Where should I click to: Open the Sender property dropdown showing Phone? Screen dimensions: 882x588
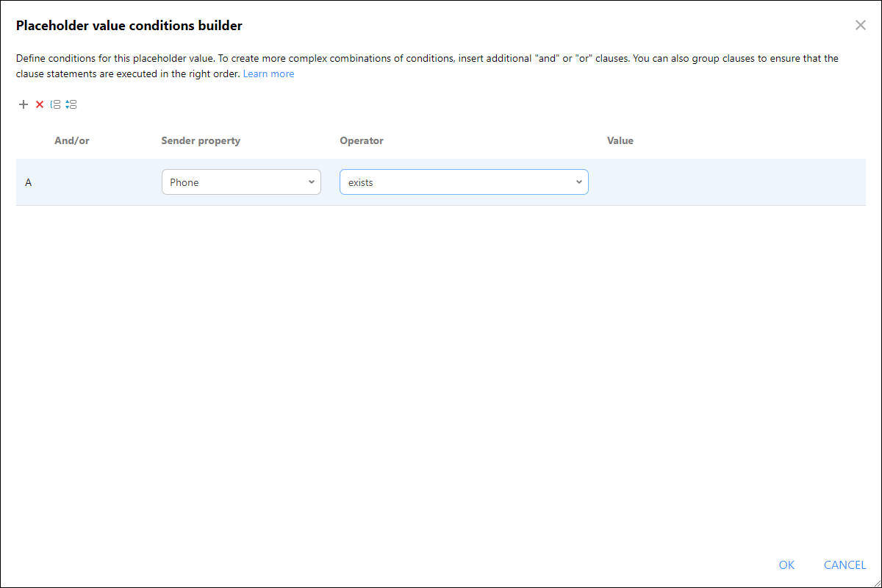241,182
